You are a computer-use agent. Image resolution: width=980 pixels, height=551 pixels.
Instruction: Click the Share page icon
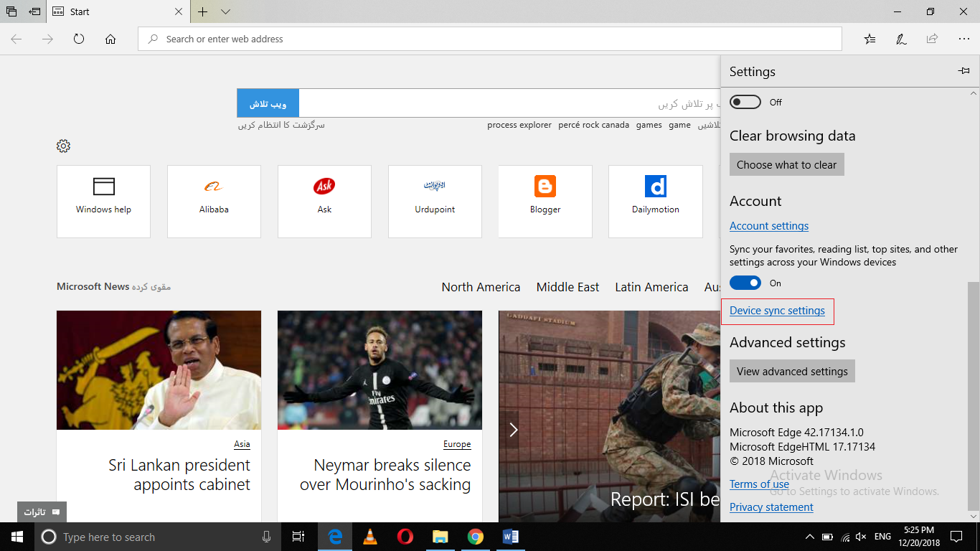coord(932,39)
